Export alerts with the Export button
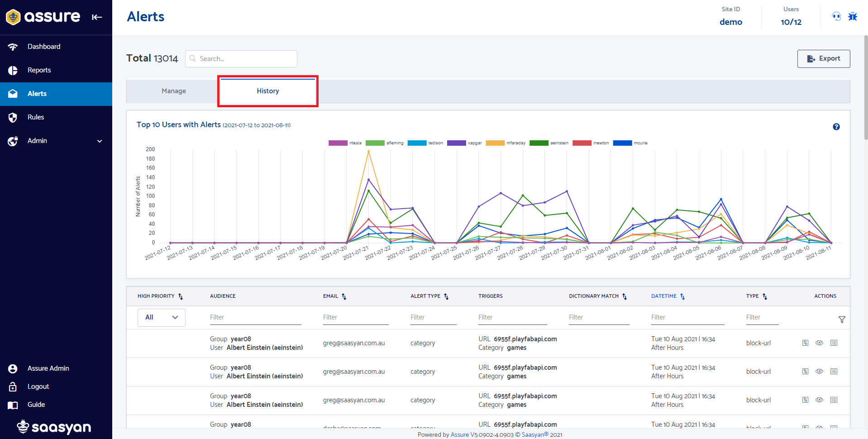This screenshot has width=868, height=439. click(x=824, y=59)
